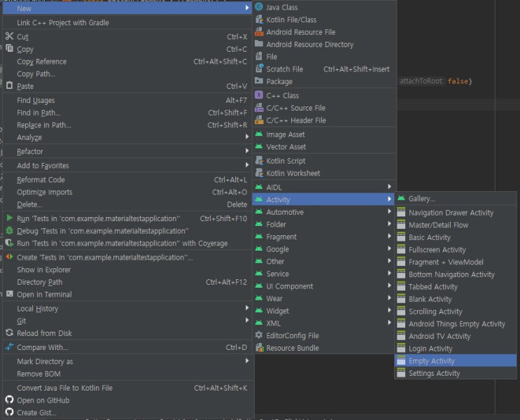Open the activity Gallery
Viewport: 520px width, 420px height.
[x=421, y=199]
